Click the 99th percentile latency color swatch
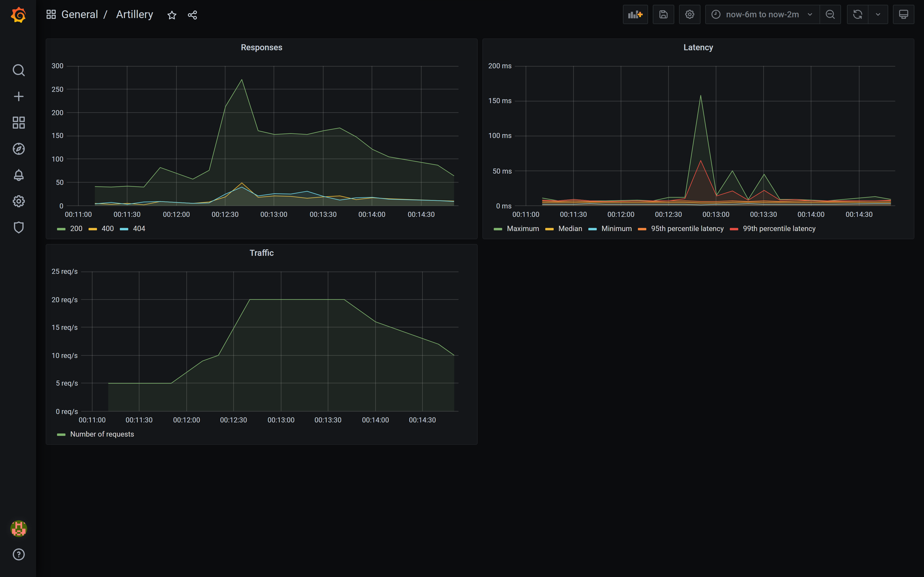 733,229
